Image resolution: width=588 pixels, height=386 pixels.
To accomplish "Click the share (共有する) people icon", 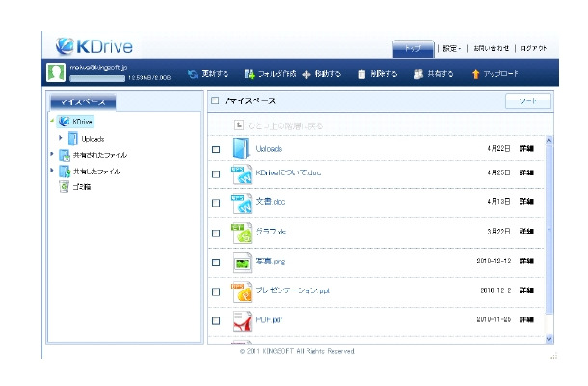I will [418, 74].
